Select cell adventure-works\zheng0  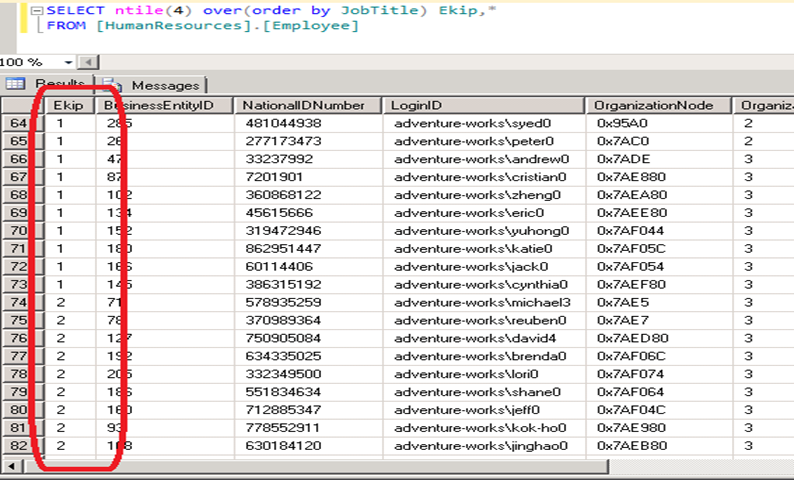(x=484, y=195)
